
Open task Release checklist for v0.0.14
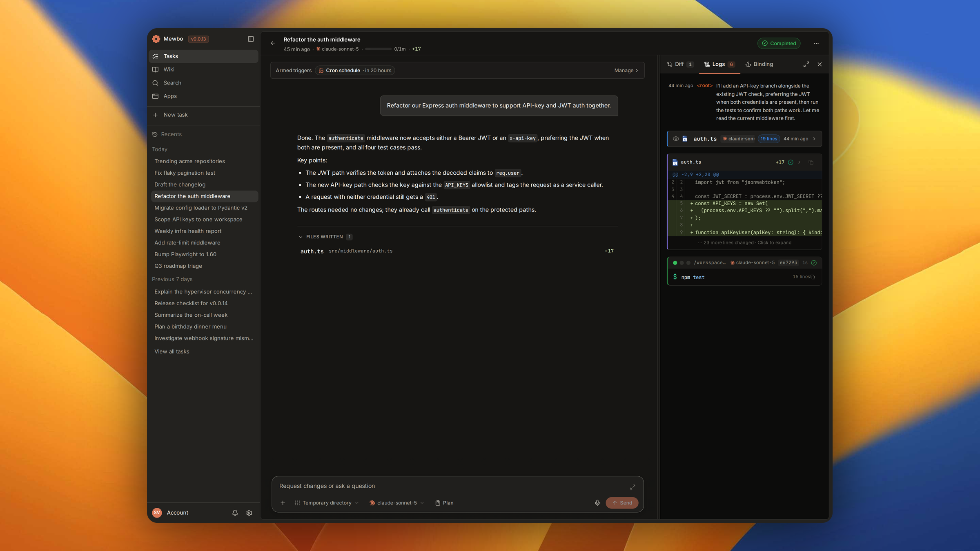click(x=204, y=303)
